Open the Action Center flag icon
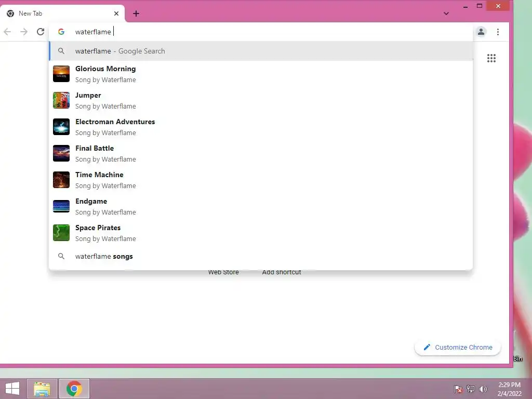The width and height of the screenshot is (532, 399). coord(458,389)
